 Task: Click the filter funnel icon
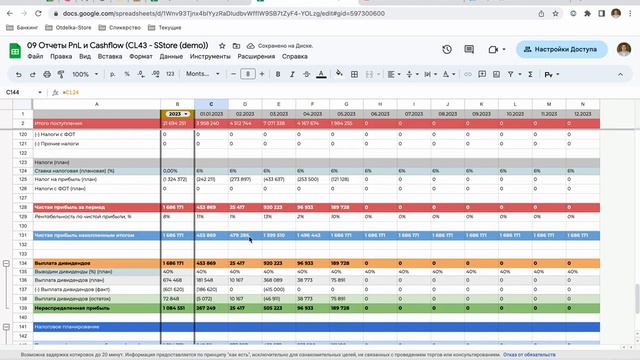[x=511, y=74]
